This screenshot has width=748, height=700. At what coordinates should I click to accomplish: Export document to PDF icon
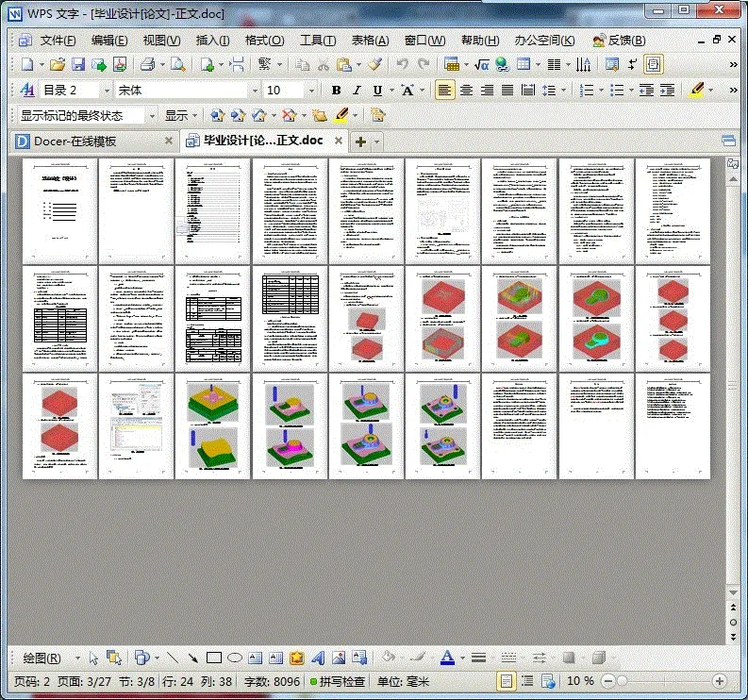[120, 64]
